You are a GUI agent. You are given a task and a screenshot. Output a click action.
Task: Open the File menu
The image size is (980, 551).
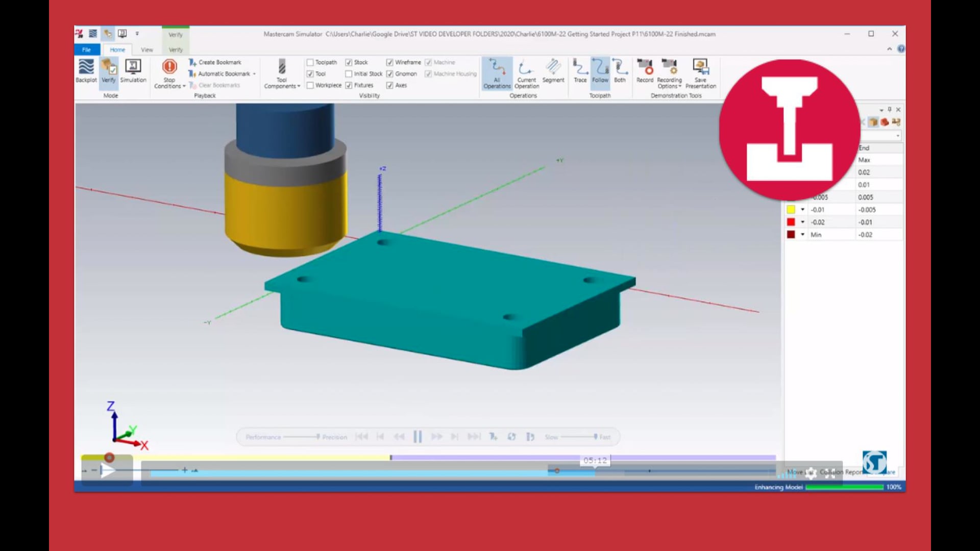(87, 49)
